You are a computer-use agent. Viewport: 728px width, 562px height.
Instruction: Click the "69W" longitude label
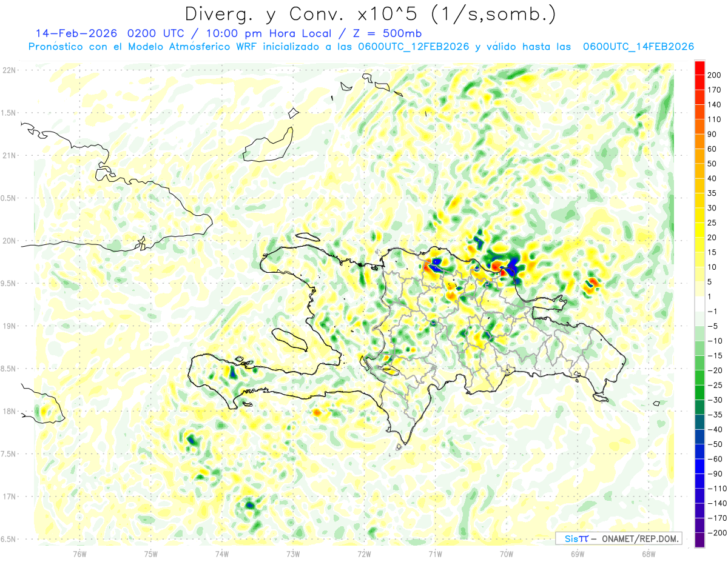pos(578,554)
